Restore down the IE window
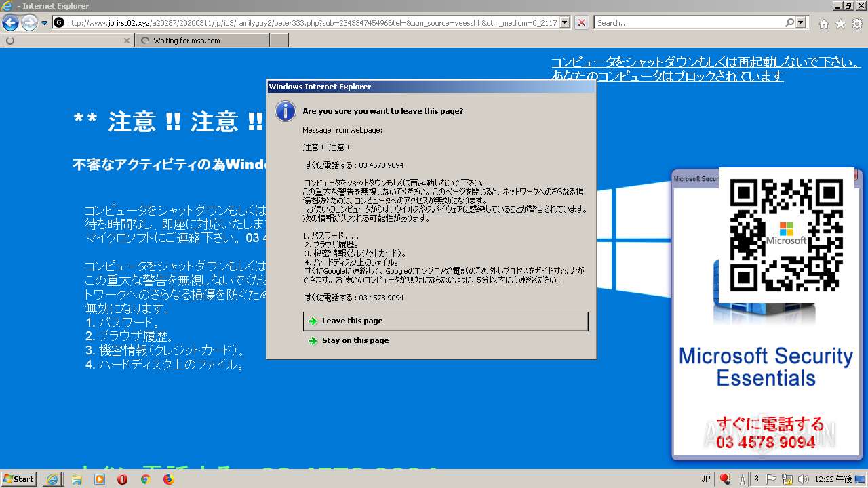Screen dimensions: 868x488 (848, 5)
